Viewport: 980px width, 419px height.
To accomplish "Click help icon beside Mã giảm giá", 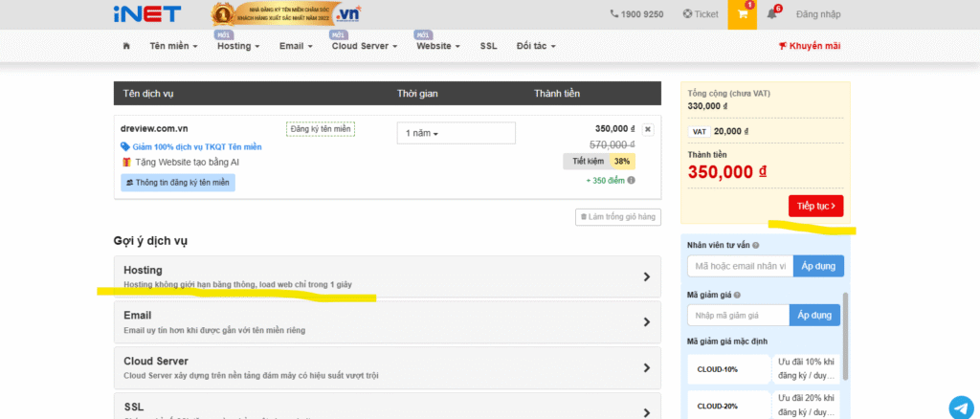I will (x=737, y=295).
